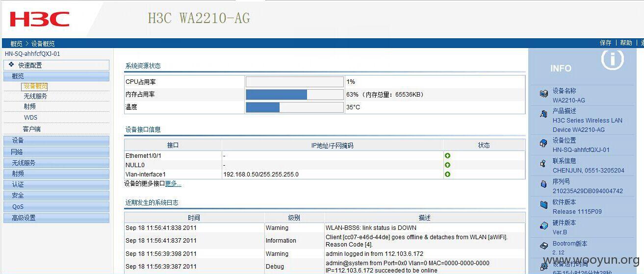The width and height of the screenshot is (644, 274).
Task: Click the 近期发生的系统日志 section heading
Action: (152, 202)
